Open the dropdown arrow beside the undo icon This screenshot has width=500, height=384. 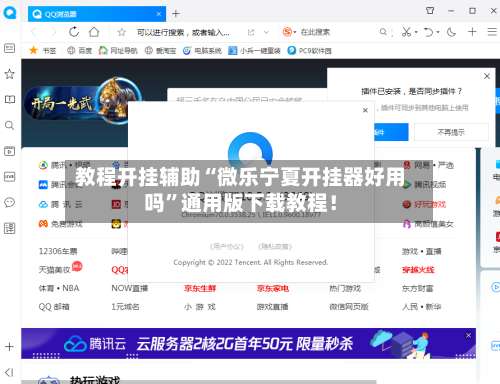(x=438, y=32)
